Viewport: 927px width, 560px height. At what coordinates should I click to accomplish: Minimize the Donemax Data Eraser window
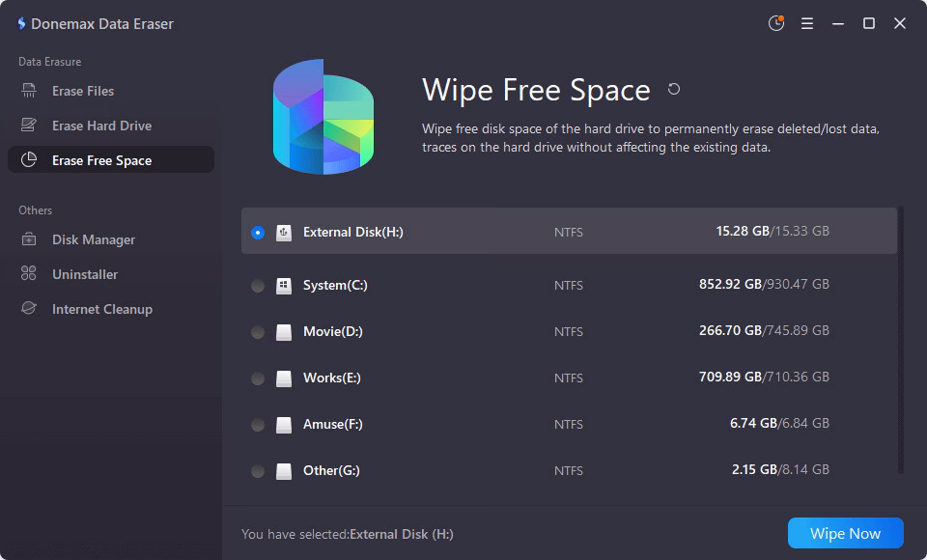pyautogui.click(x=838, y=23)
